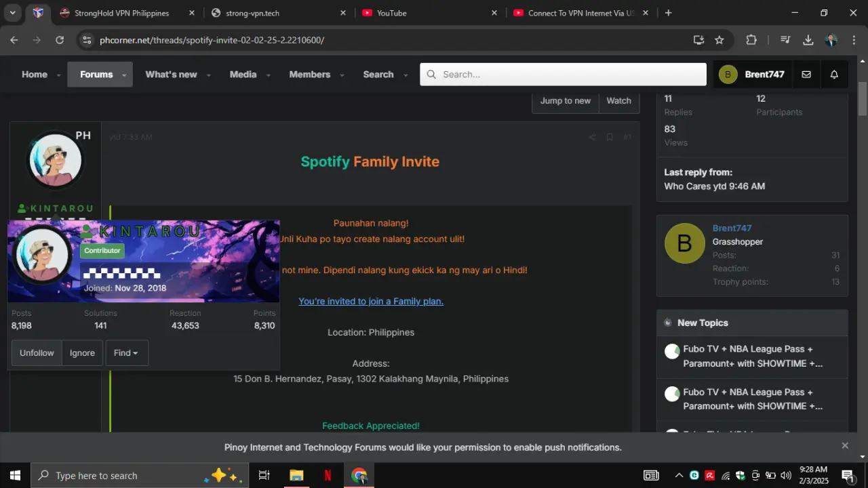The image size is (868, 488).
Task: Open the Chrome profile avatar
Action: click(831, 40)
